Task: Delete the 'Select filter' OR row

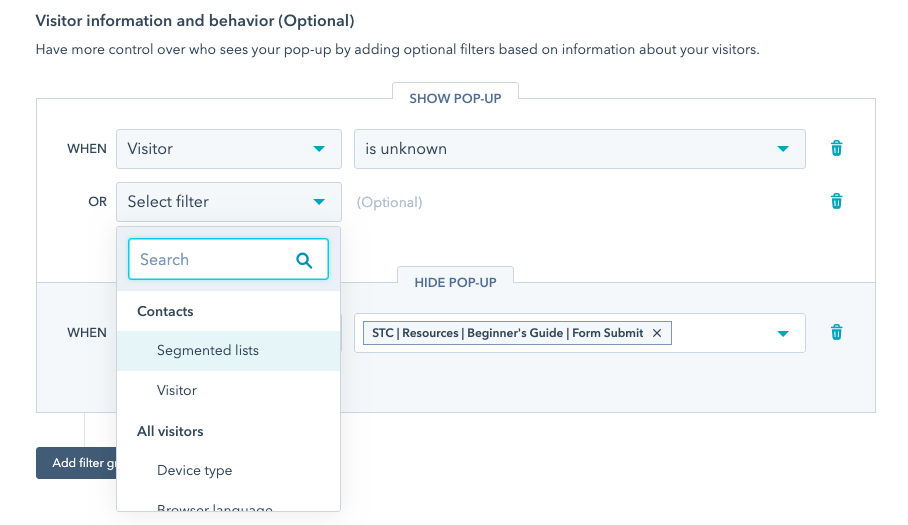Action: 836,201
